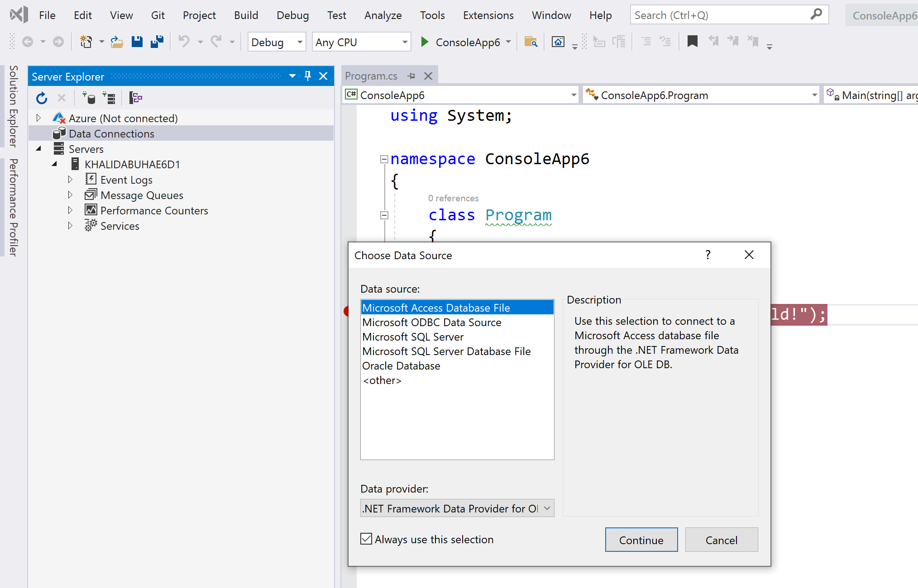The width and height of the screenshot is (918, 588).
Task: Click the Redo icon in toolbar
Action: click(x=215, y=42)
